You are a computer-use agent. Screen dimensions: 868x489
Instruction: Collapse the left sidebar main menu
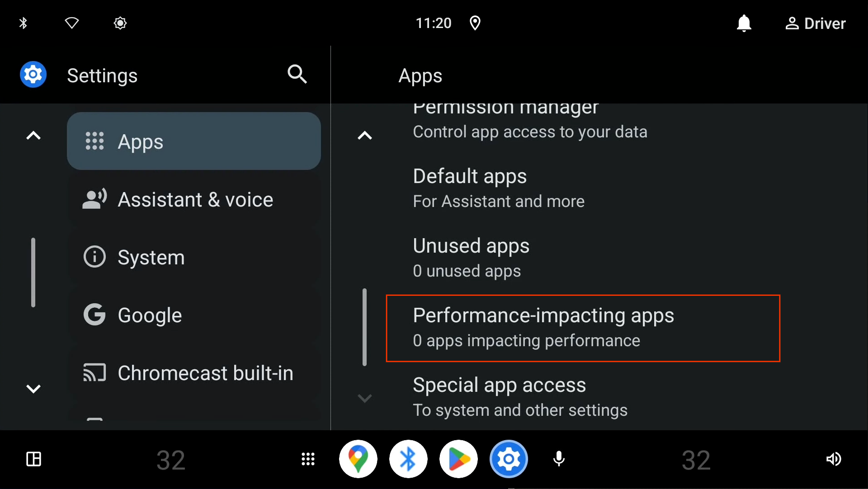33,136
